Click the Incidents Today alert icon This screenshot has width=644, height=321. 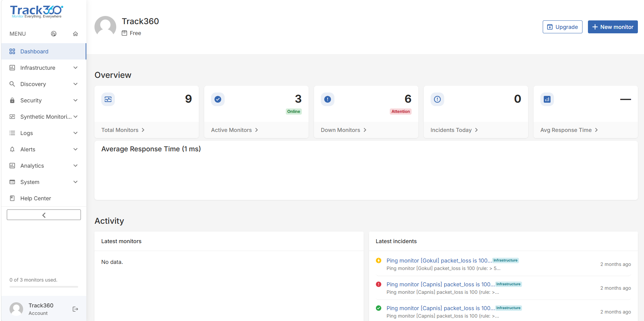[x=437, y=99]
